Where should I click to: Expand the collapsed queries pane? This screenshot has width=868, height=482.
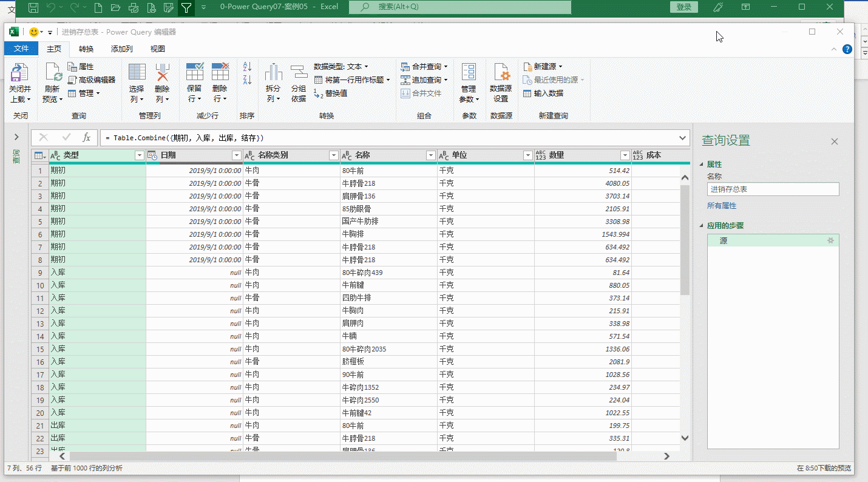(16, 137)
